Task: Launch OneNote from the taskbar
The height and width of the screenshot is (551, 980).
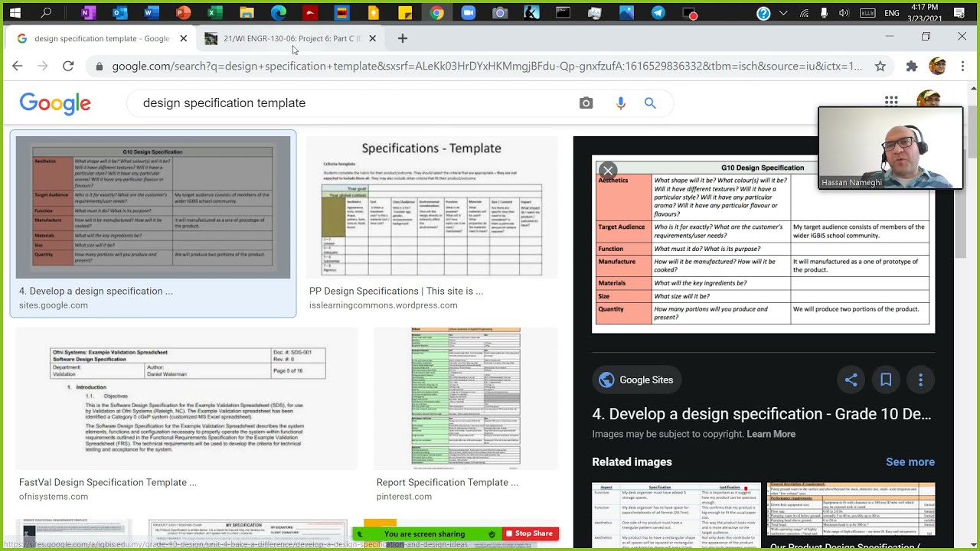Action: 88,13
